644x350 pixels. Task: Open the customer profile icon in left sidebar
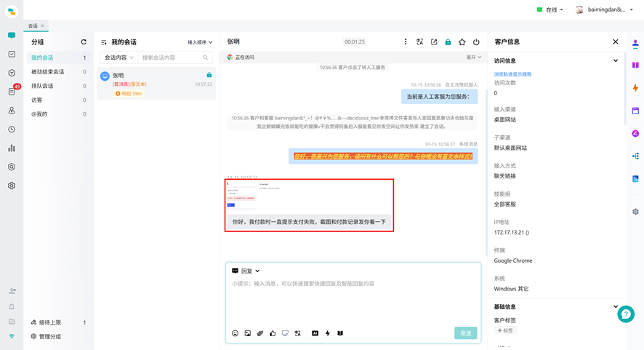click(x=12, y=110)
